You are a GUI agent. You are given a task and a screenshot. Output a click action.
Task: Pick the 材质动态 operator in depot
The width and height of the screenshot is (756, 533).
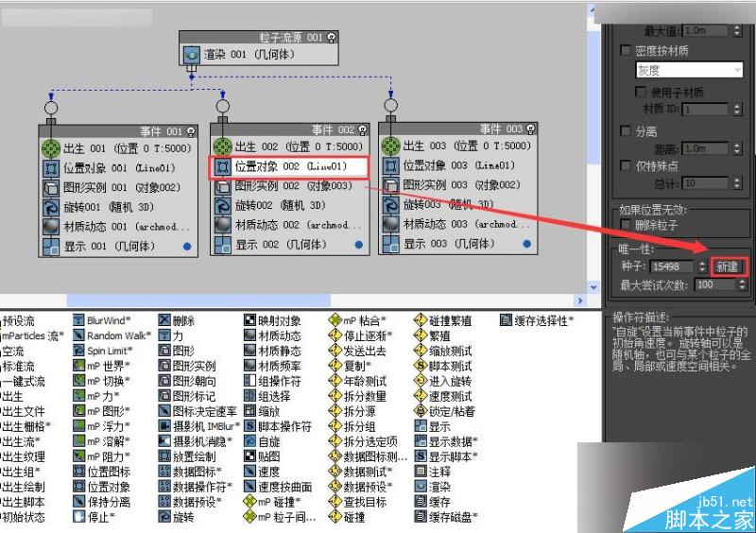[272, 335]
